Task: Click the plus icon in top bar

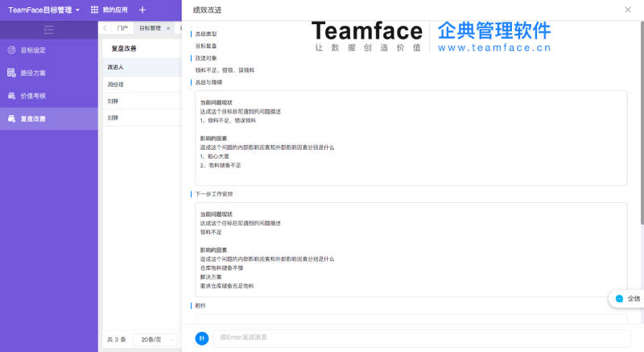Action: 142,10
